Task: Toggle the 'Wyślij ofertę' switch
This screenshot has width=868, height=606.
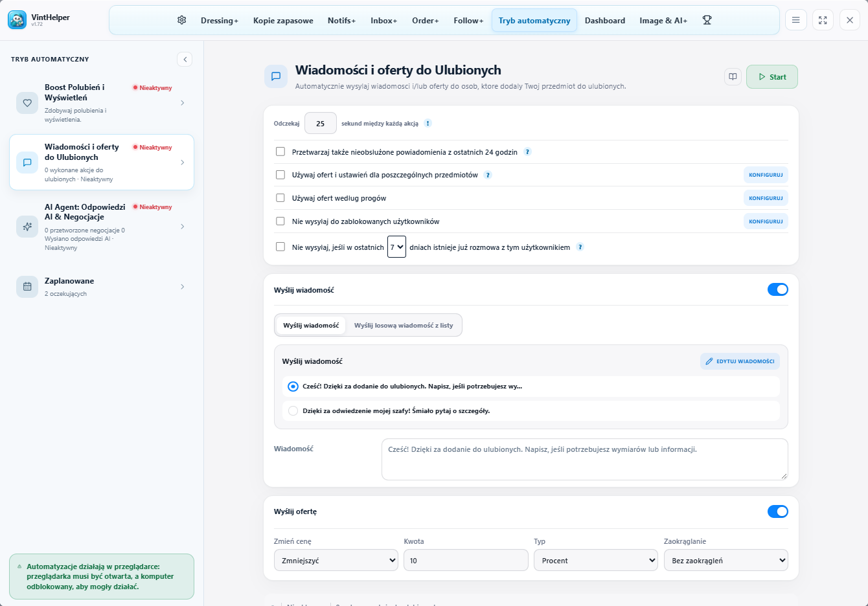Action: point(778,511)
